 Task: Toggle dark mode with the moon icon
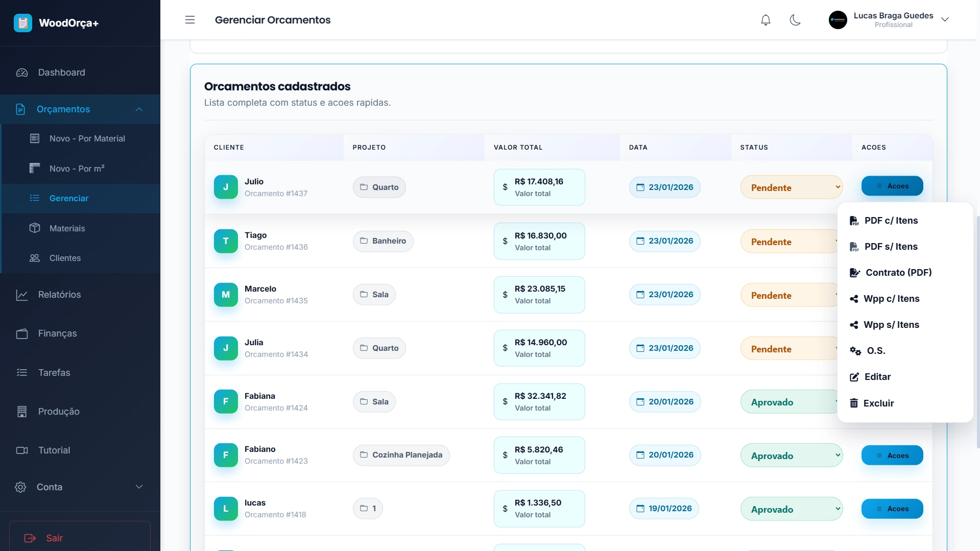pos(795,20)
